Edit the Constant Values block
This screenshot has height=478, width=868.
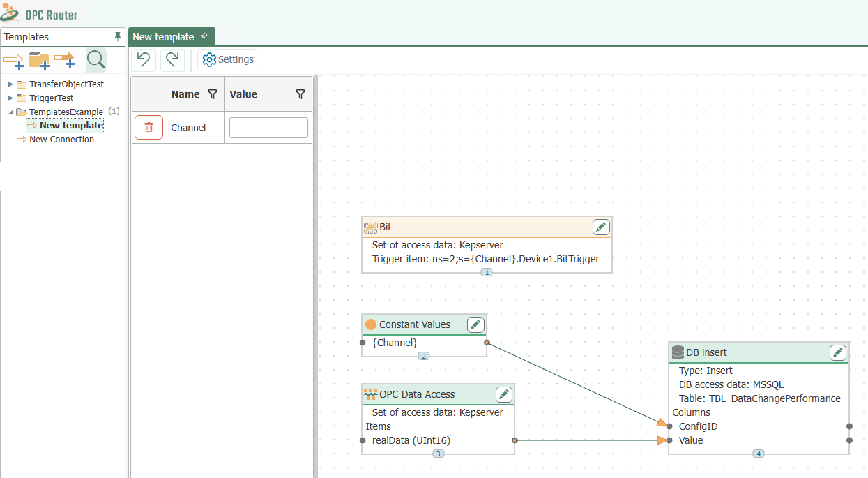pos(475,324)
